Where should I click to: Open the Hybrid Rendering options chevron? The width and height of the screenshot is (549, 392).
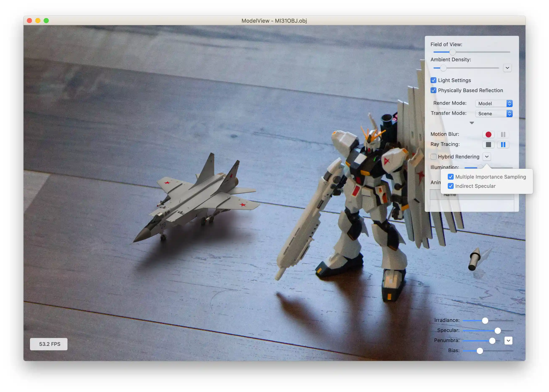tap(487, 157)
